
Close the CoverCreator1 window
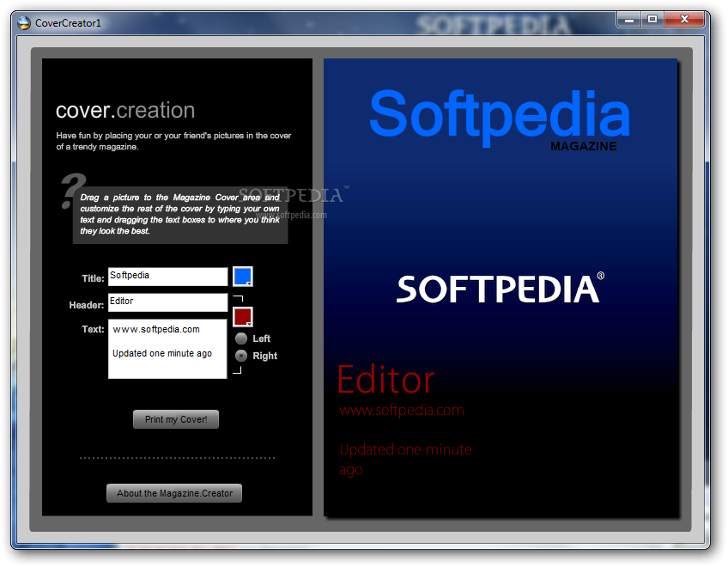click(684, 20)
